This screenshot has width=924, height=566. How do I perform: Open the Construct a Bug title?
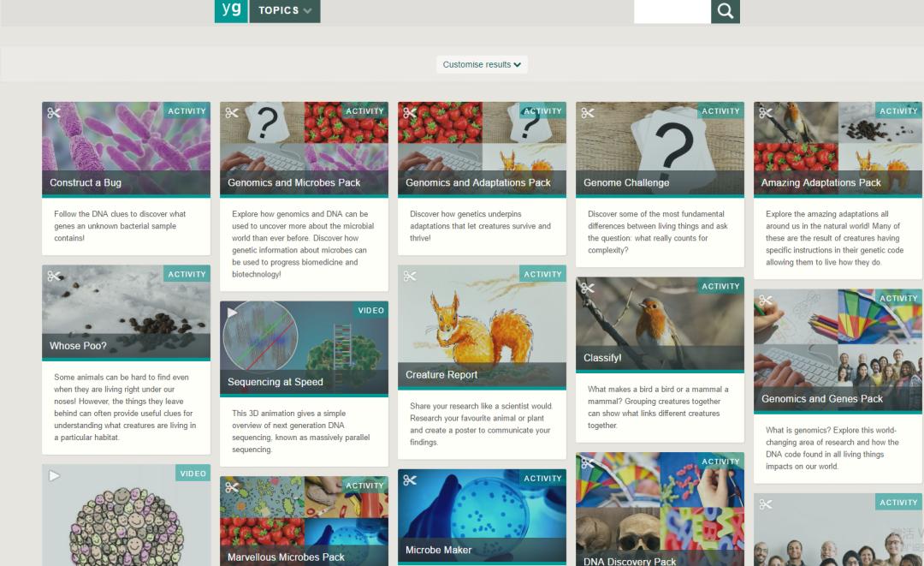pyautogui.click(x=86, y=182)
